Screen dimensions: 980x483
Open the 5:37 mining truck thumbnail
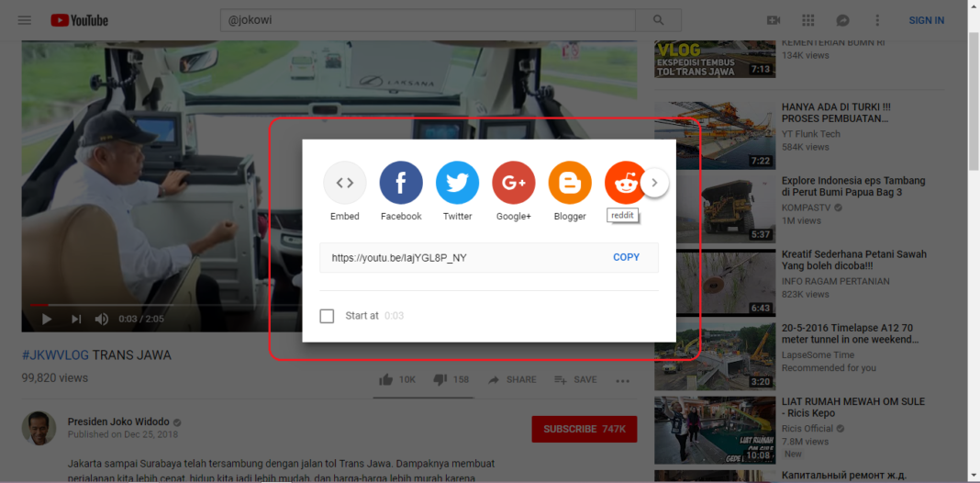tap(715, 209)
